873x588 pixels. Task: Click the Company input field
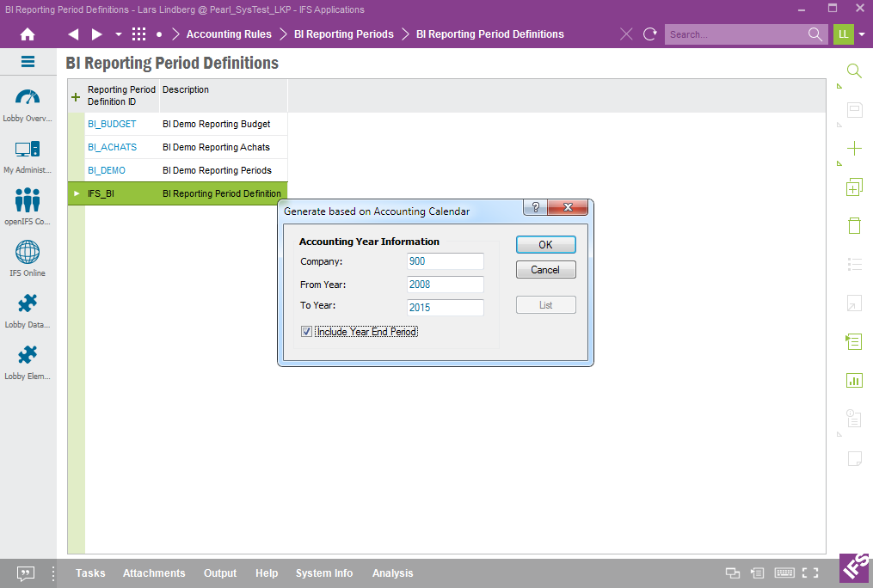[446, 261]
